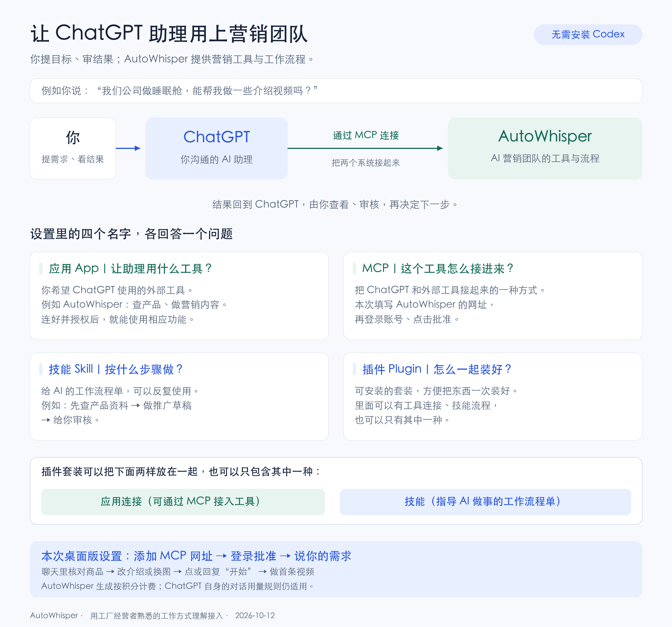The image size is (672, 627).
Task: Click the heading 本次桌面版设置：添加 MCP 网址
Action: [196, 556]
